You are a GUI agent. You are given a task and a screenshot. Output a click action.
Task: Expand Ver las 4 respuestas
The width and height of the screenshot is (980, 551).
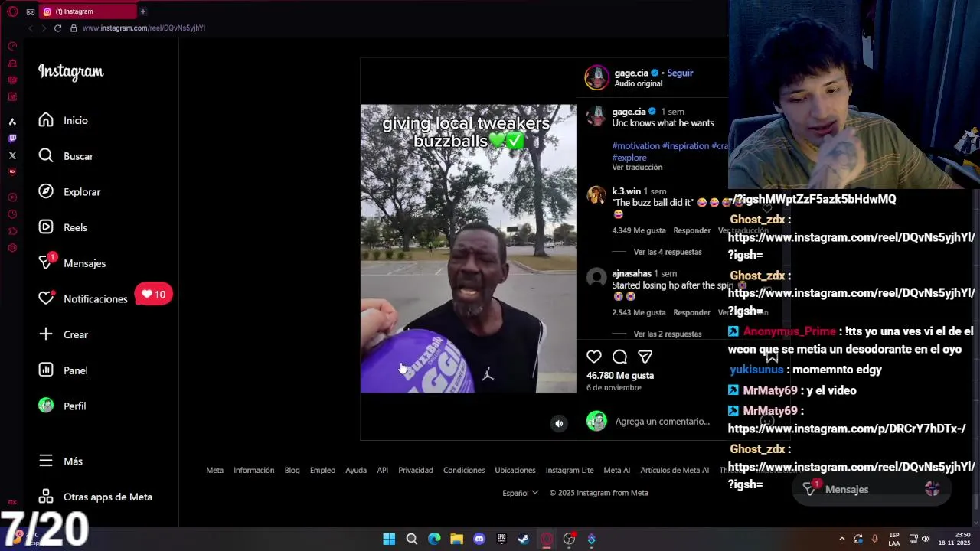click(x=668, y=252)
